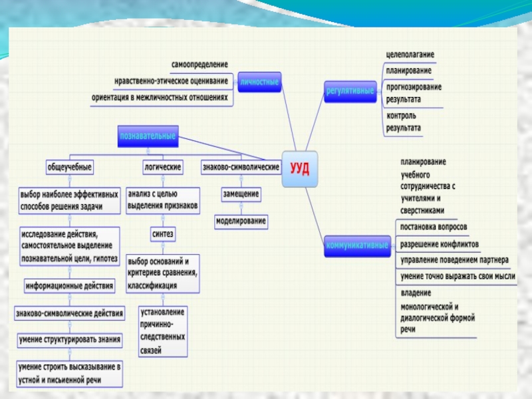The height and width of the screenshot is (399, 532).
Task: Click the регулятивные node
Action: [x=350, y=91]
